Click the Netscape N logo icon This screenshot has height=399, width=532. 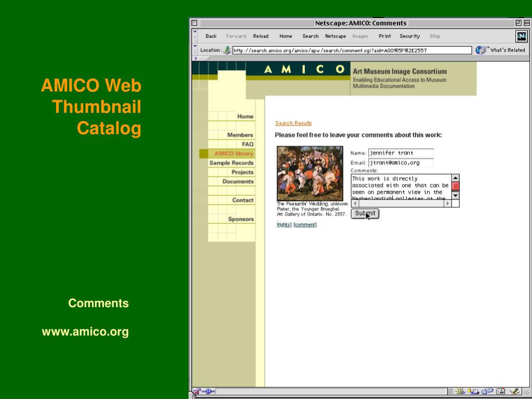click(x=521, y=36)
